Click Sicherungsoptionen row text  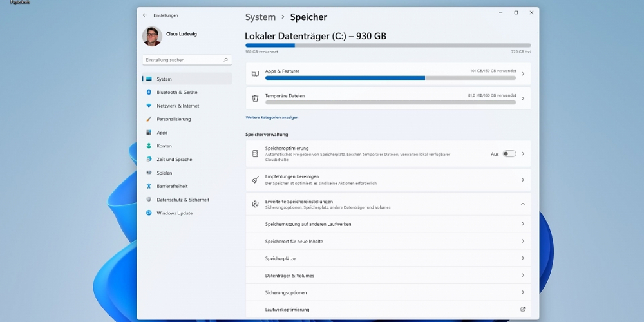[x=286, y=293]
